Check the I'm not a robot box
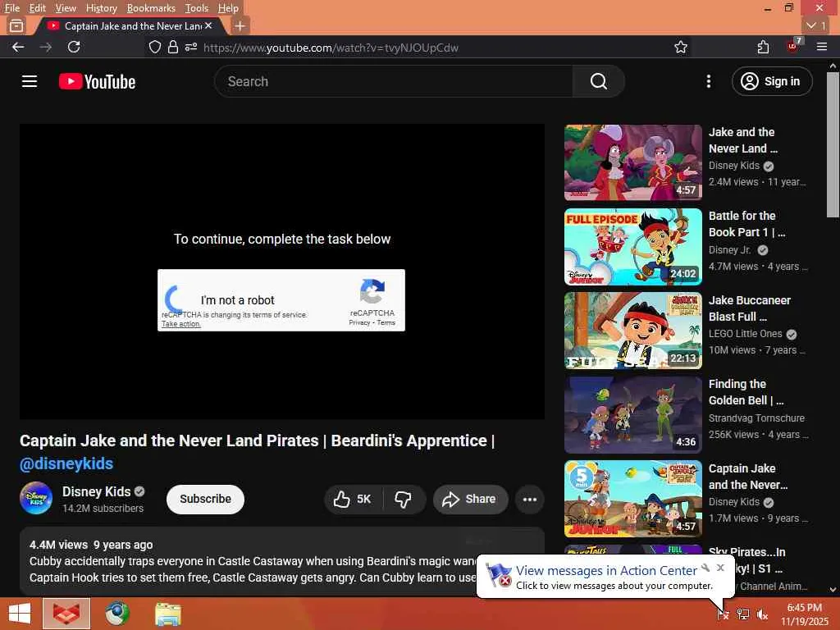Screen dimensions: 840x630 click(x=176, y=299)
